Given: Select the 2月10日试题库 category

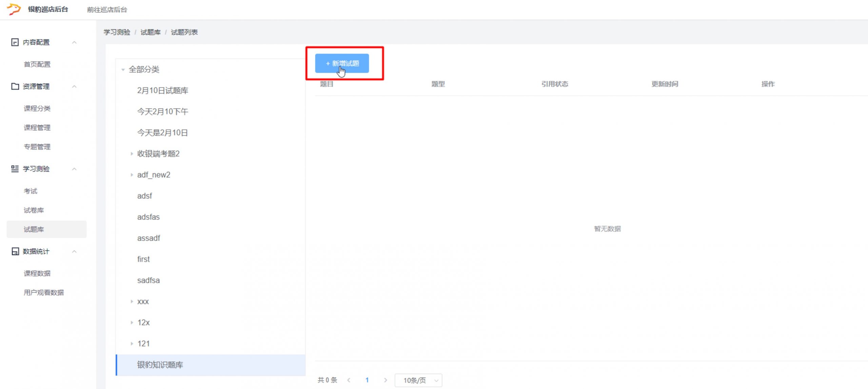Looking at the screenshot, I should coord(162,91).
